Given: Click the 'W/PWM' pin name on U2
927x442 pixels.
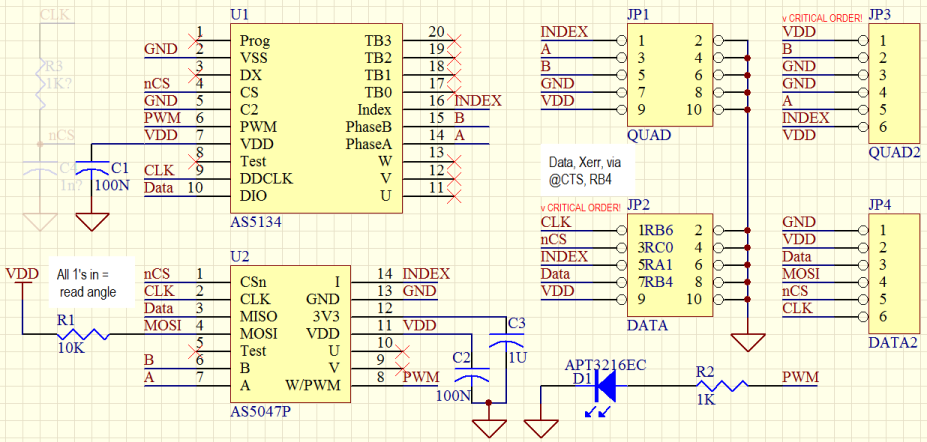Looking at the screenshot, I should point(312,385).
